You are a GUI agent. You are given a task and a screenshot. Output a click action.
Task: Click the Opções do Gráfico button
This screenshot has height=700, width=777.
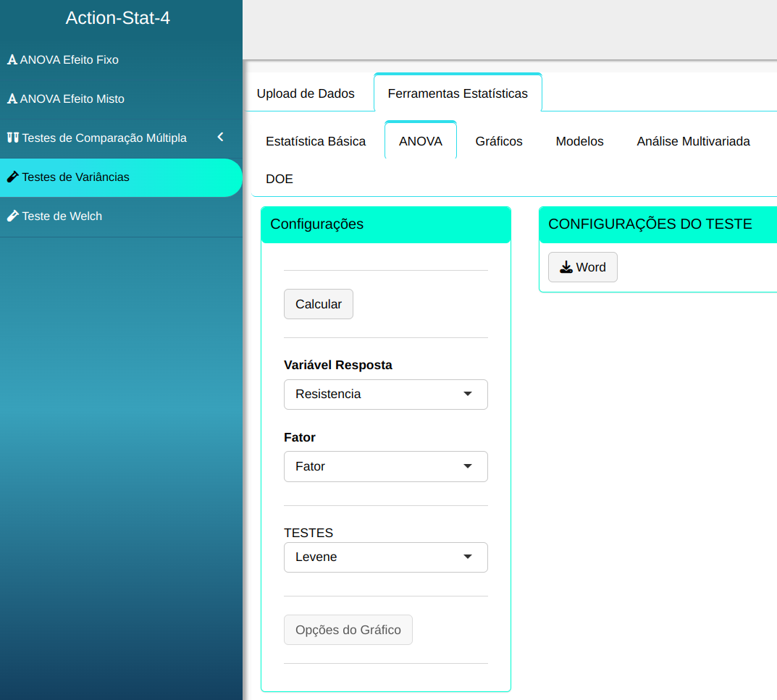click(x=348, y=630)
